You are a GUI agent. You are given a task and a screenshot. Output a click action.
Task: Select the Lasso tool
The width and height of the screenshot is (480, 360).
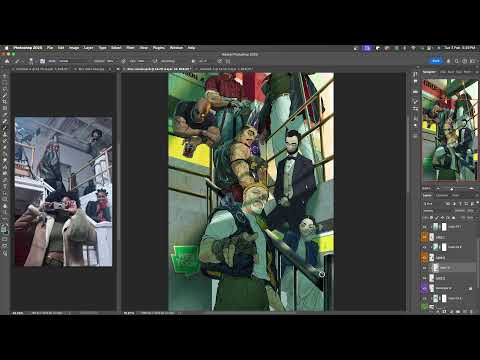pos(5,89)
